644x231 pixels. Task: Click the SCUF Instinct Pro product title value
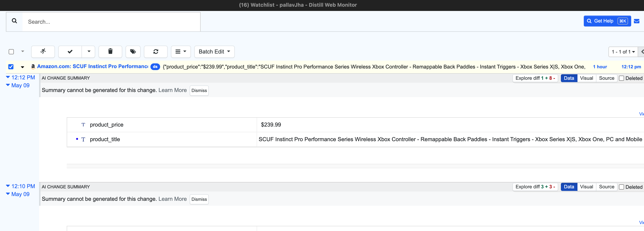(x=450, y=139)
